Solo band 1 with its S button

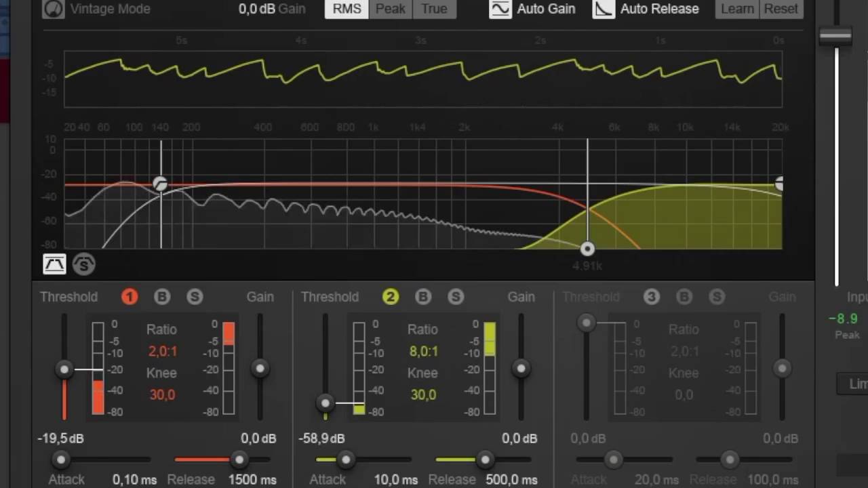195,297
